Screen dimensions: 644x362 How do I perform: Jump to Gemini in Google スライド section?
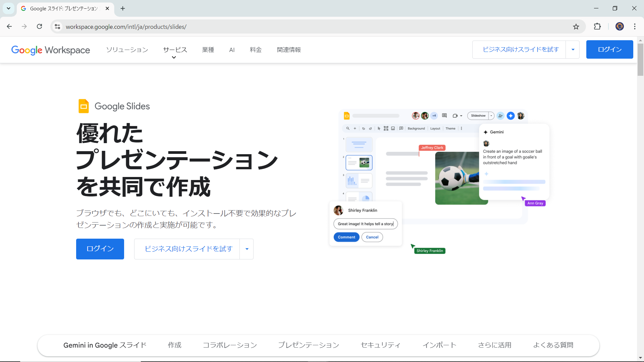tap(105, 345)
